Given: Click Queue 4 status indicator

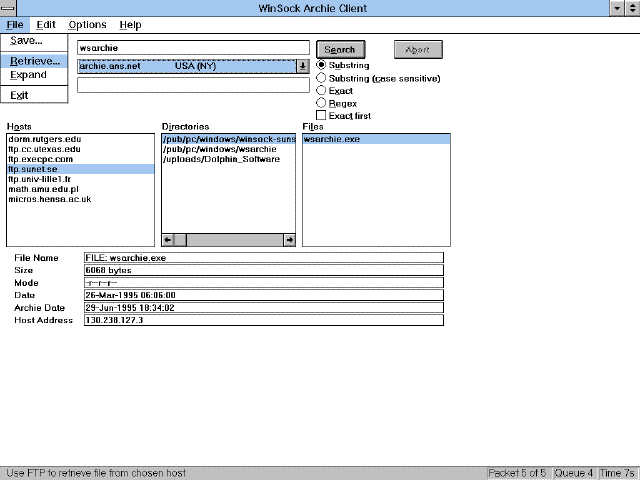Looking at the screenshot, I should click(574, 473).
